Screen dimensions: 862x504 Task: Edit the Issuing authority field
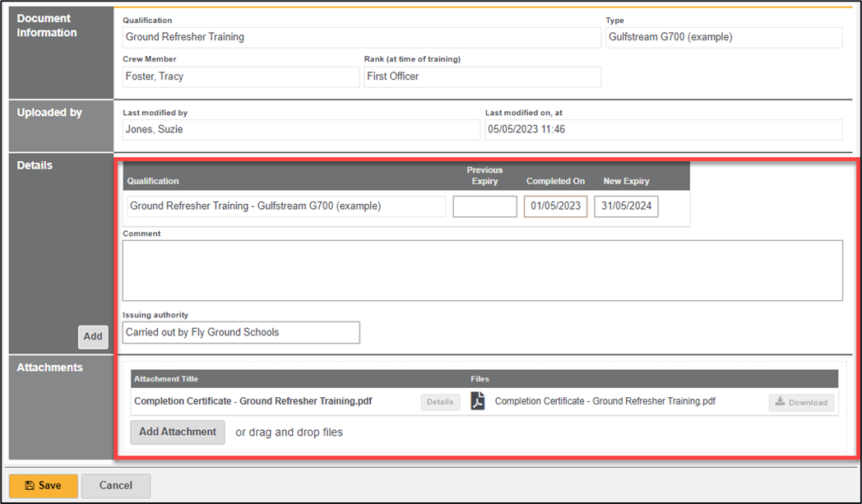pos(241,332)
